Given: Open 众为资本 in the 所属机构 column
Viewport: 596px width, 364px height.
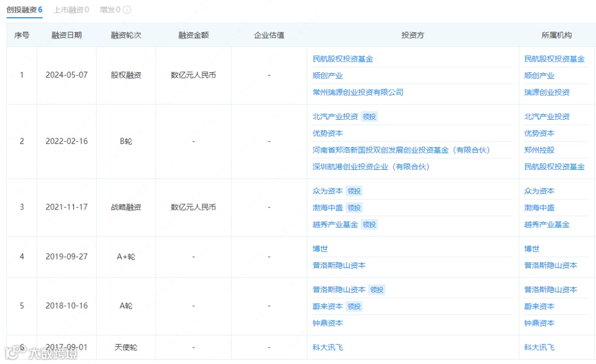Looking at the screenshot, I should coord(539,191).
